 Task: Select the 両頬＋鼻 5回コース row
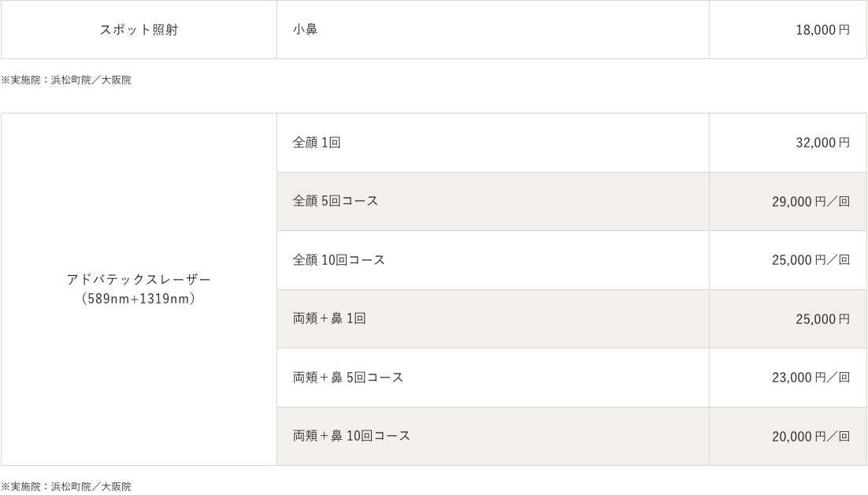348,377
